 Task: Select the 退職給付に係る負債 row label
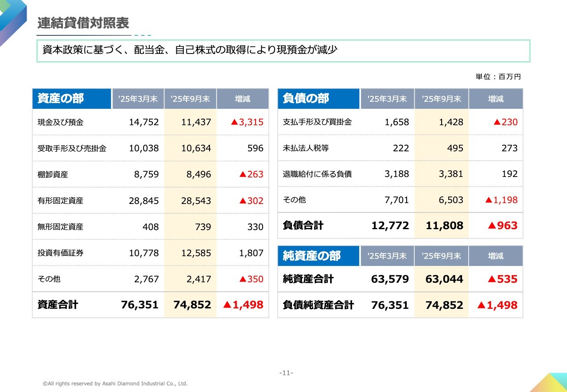click(x=317, y=174)
